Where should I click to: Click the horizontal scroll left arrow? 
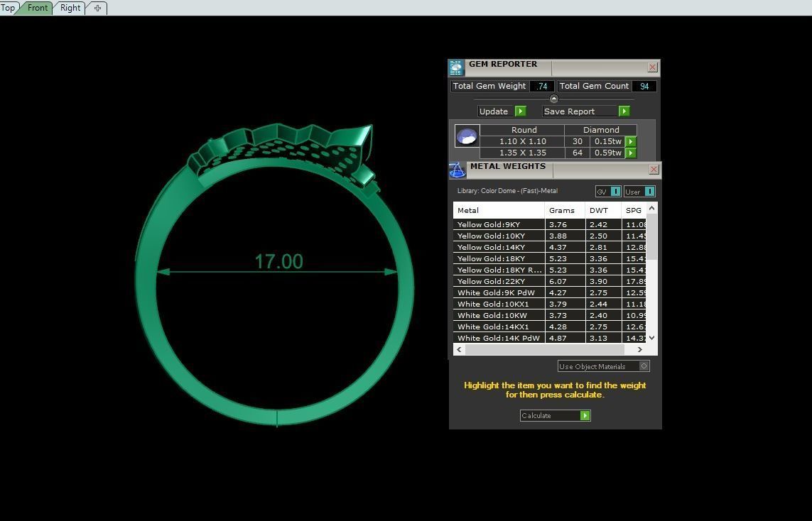tap(459, 349)
